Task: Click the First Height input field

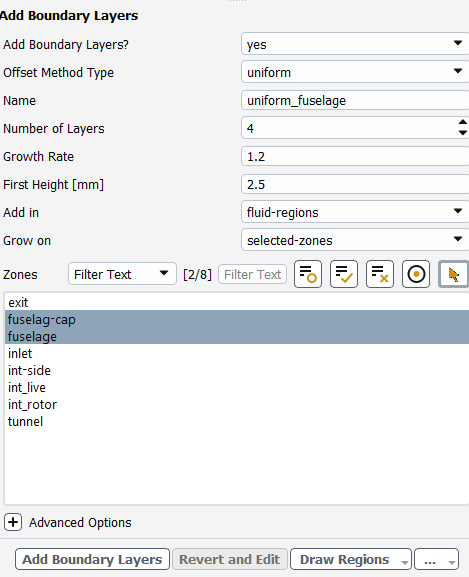Action: click(355, 184)
